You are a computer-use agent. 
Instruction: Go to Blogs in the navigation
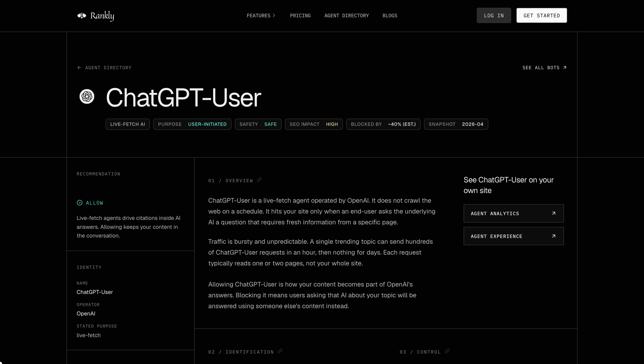pyautogui.click(x=390, y=16)
